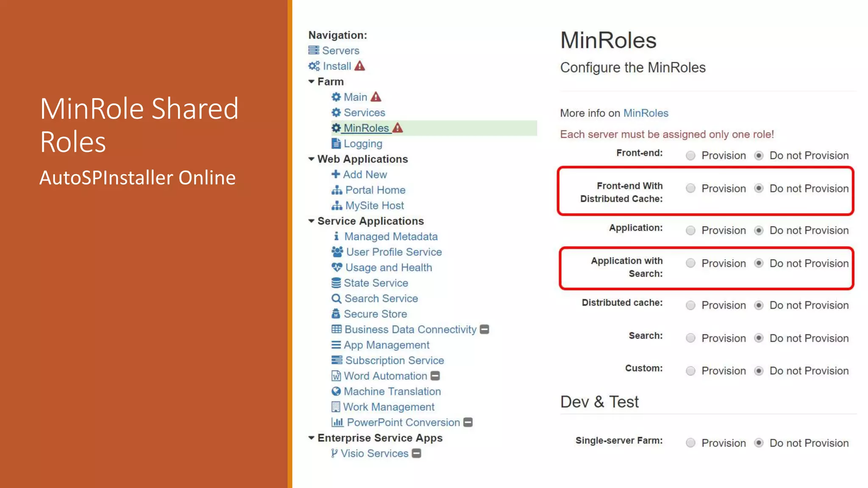868x488 pixels.
Task: Open MySite Host web application
Action: click(375, 205)
